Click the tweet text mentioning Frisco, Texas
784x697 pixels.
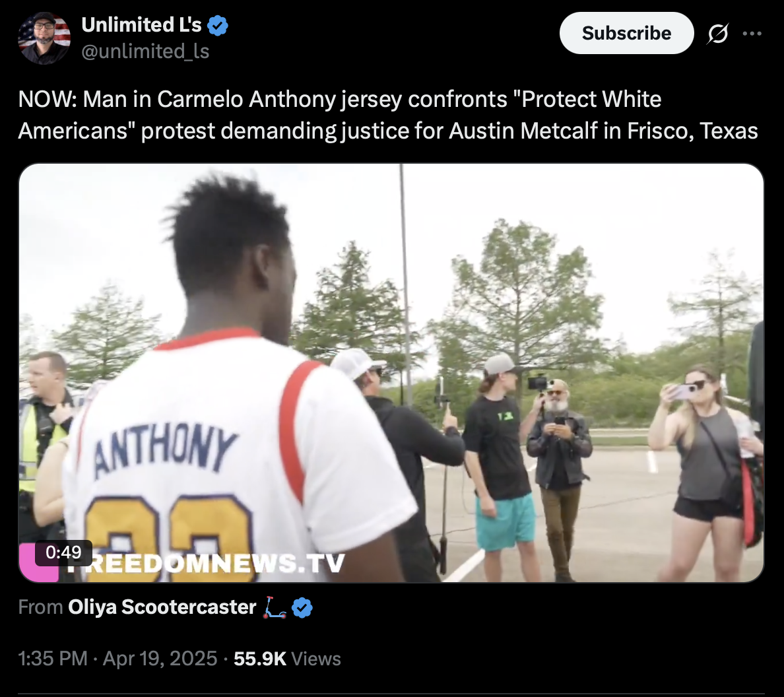(x=388, y=115)
